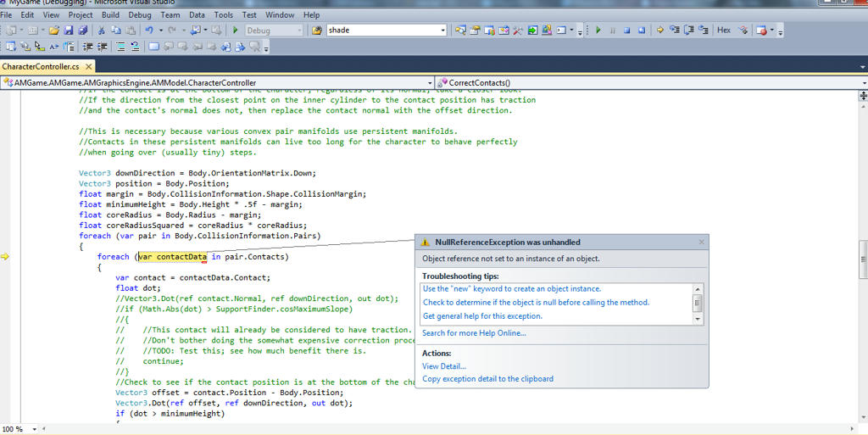868x435 pixels.
Task: Close the CharacterController.cs tab
Action: pyautogui.click(x=88, y=66)
